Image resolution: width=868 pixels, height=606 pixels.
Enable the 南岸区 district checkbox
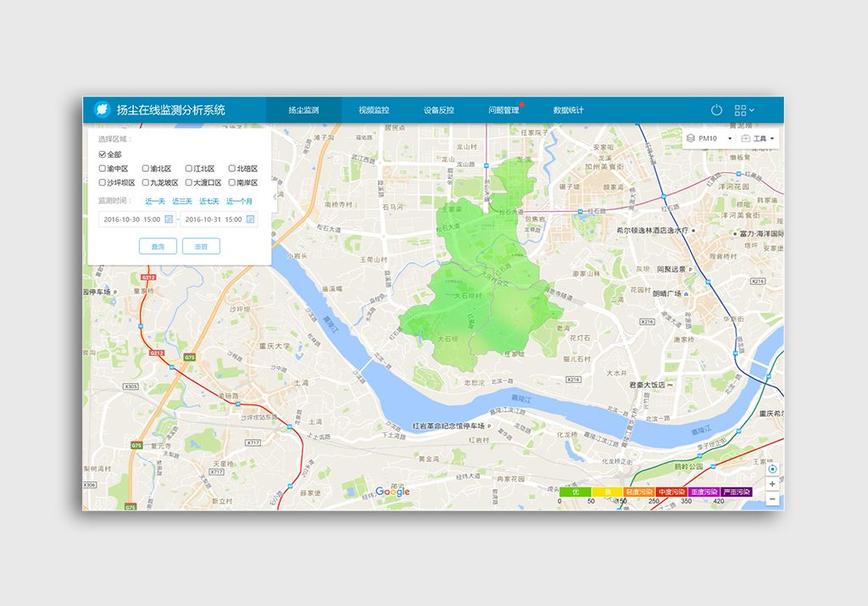pyautogui.click(x=232, y=182)
